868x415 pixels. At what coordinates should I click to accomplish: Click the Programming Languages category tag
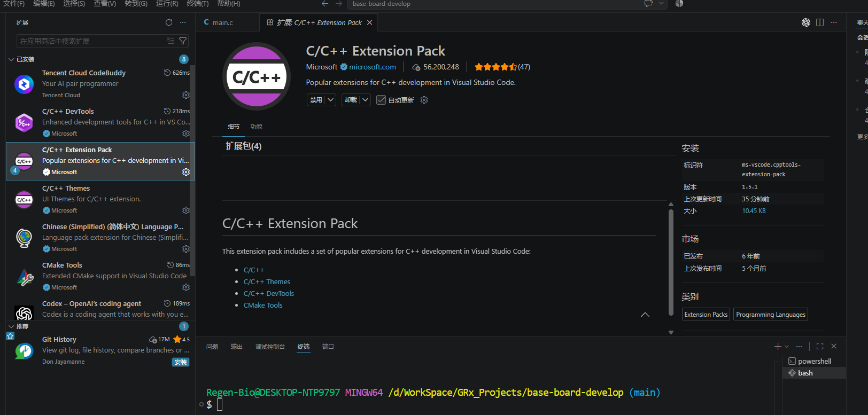point(771,315)
